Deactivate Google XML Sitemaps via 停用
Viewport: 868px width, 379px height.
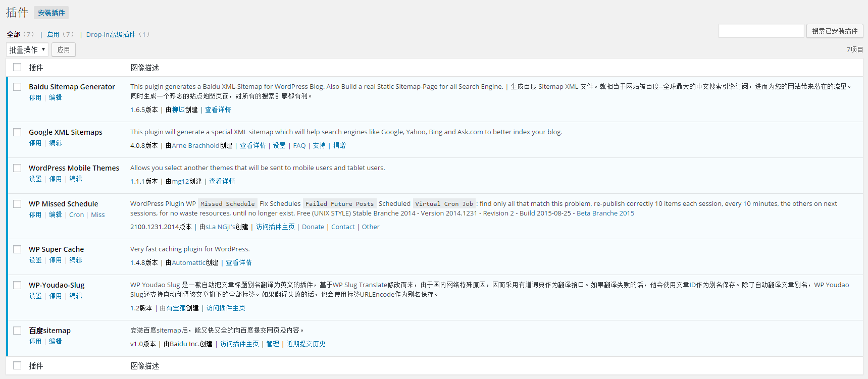[35, 143]
